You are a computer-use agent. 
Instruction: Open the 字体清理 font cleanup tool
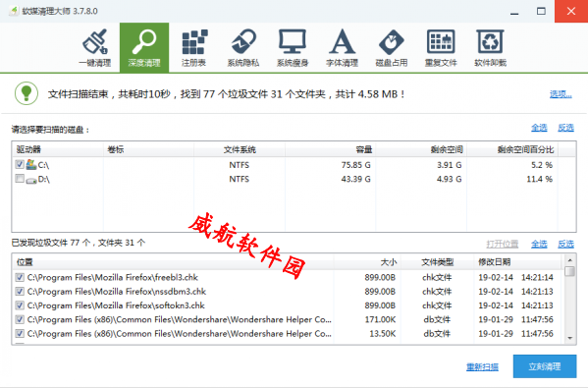pyautogui.click(x=342, y=48)
